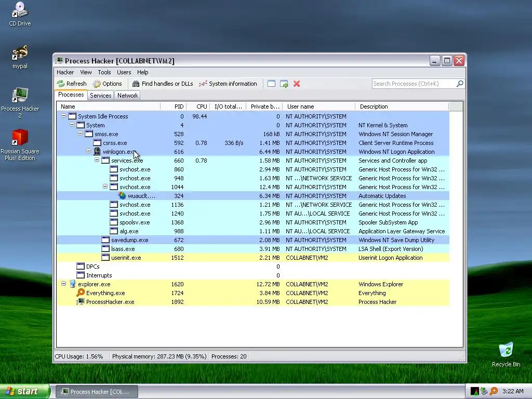Click the Refresh toolbar button
The height and width of the screenshot is (399, 532).
coord(72,84)
